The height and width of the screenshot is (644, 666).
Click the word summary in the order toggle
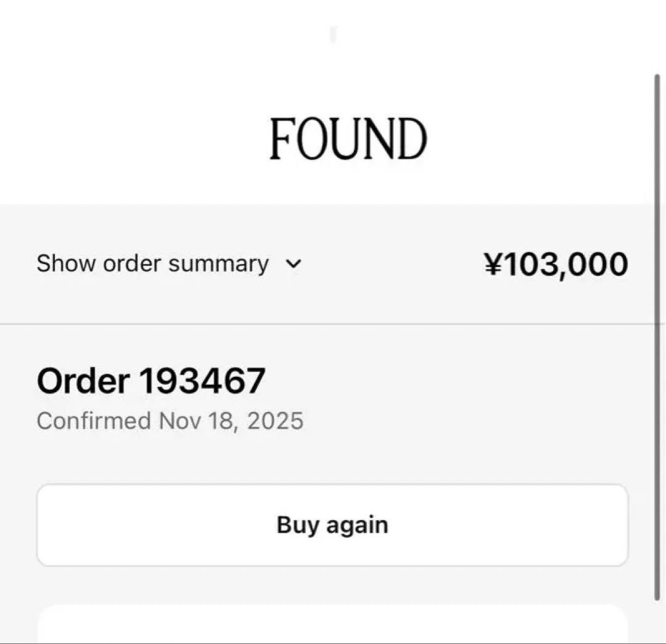click(x=218, y=264)
